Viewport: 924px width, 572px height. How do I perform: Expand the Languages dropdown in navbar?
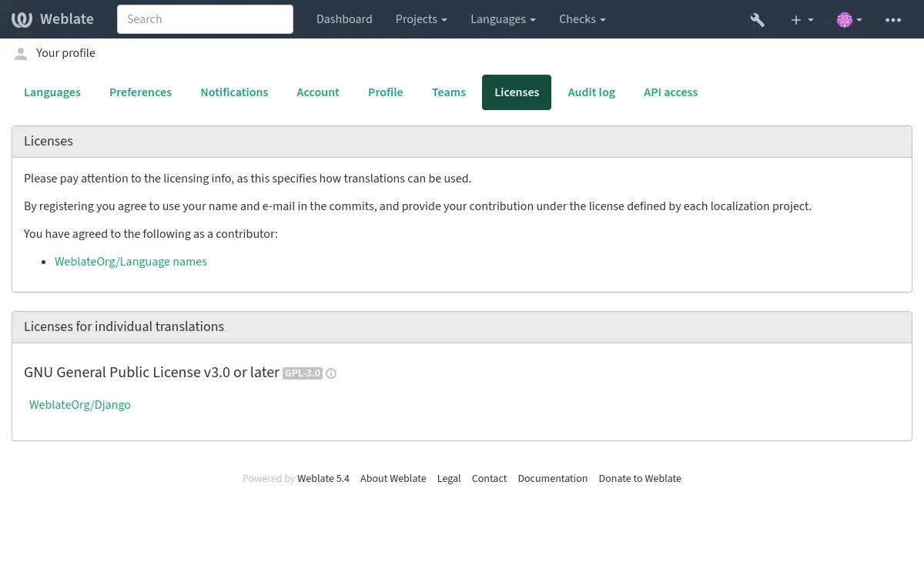tap(504, 19)
